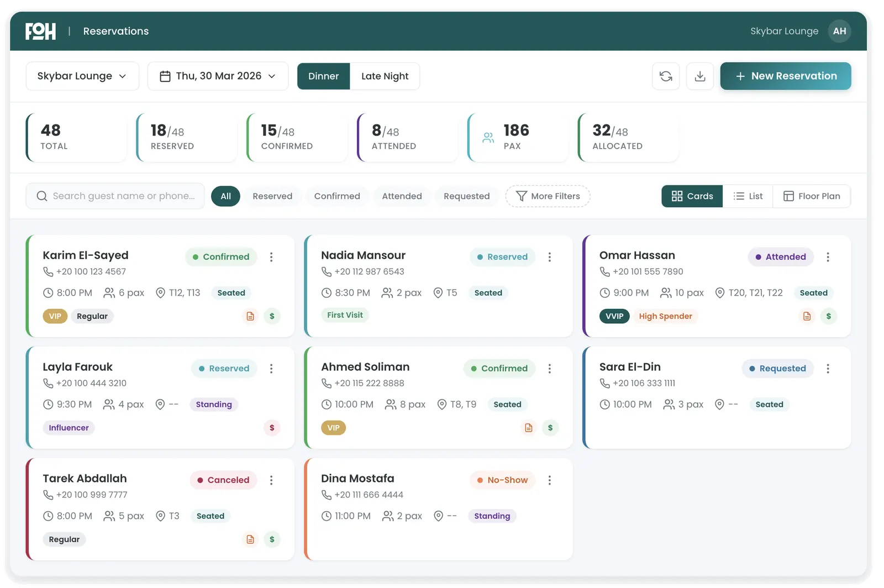The height and width of the screenshot is (588, 884).
Task: Select the List view
Action: 748,196
